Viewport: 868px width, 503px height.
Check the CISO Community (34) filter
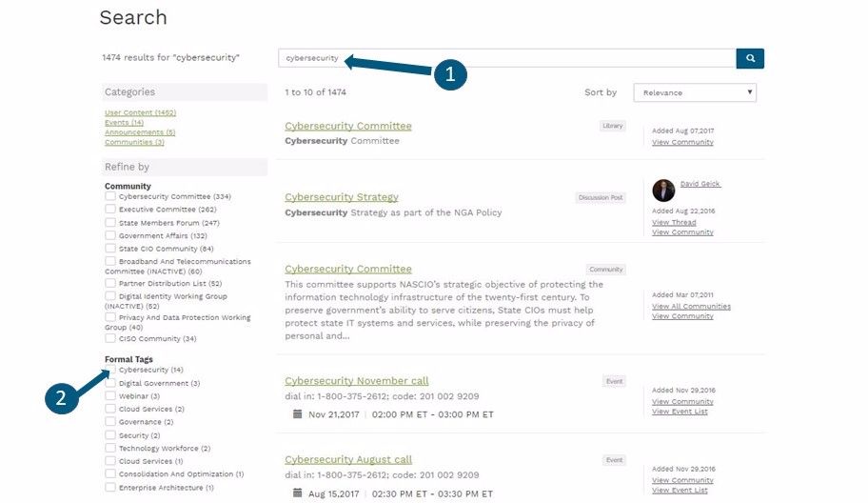coord(110,338)
